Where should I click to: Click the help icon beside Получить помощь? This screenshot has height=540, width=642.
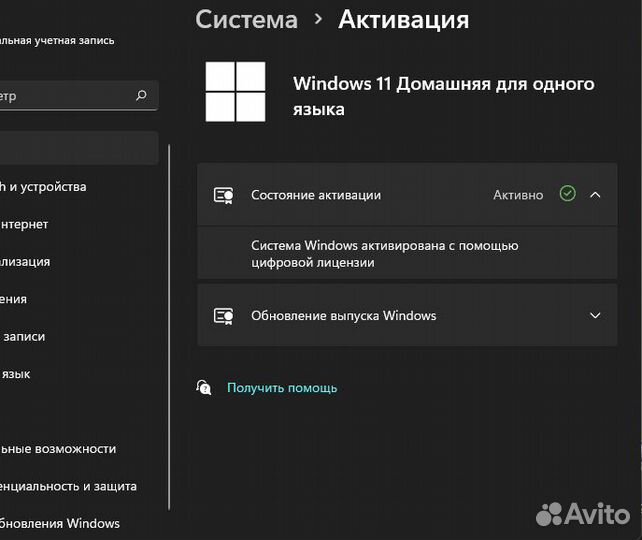pyautogui.click(x=204, y=387)
